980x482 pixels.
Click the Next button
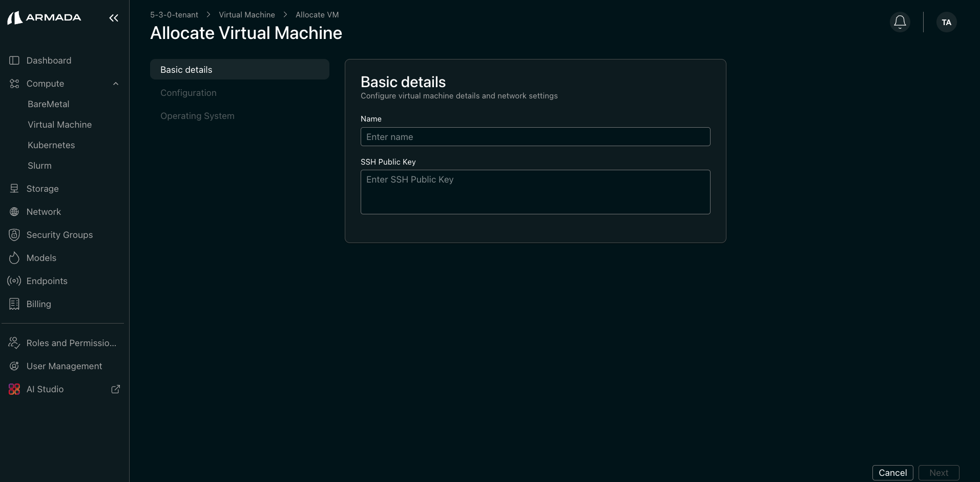coord(939,472)
